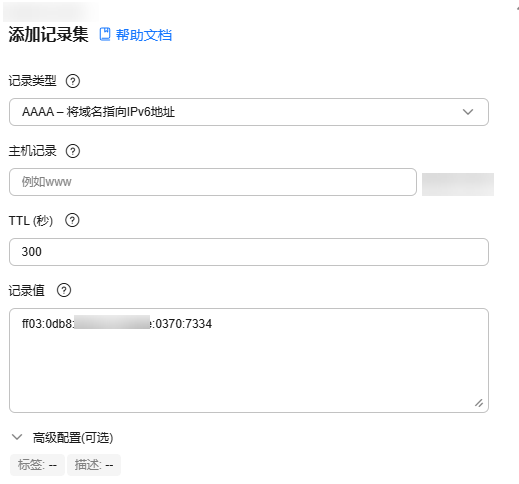The image size is (519, 484).
Task: Click the question mark beside 记录值
Action: [x=64, y=290]
